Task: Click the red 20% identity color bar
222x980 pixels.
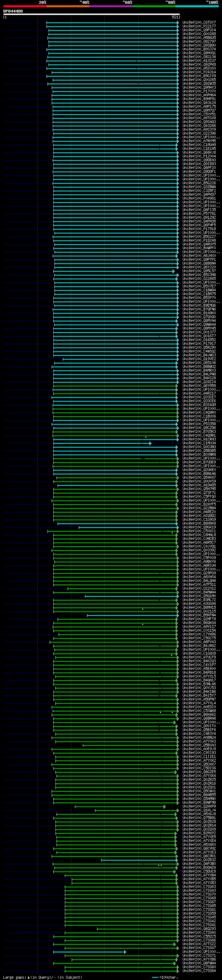Action: [25, 6]
